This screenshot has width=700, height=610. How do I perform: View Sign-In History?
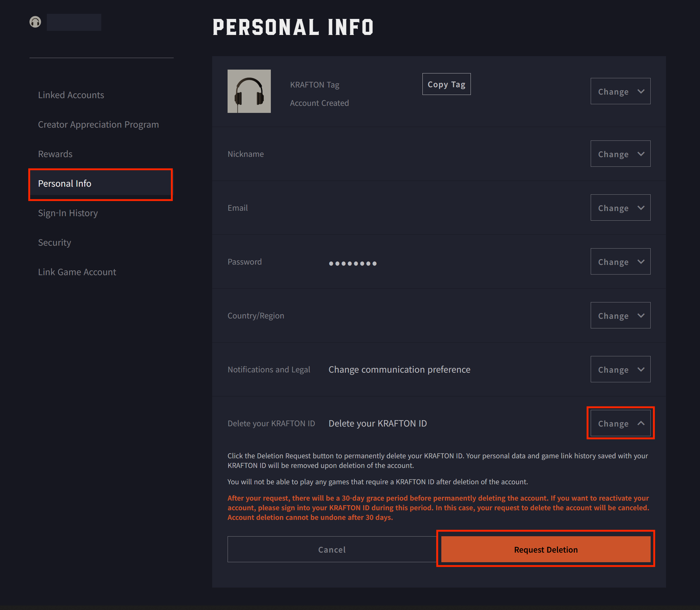tap(68, 213)
